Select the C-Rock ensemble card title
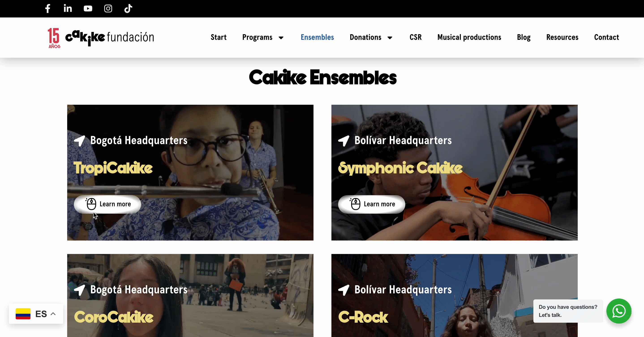The height and width of the screenshot is (337, 644). 363,317
